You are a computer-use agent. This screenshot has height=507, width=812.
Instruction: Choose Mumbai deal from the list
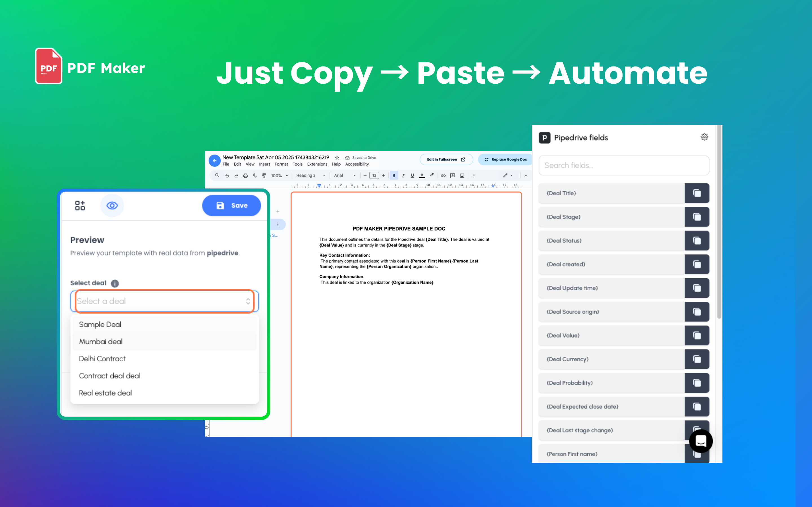[x=101, y=341]
